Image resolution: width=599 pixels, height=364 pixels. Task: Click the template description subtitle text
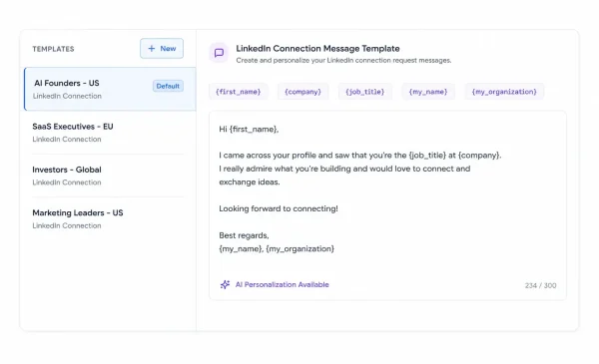(x=343, y=60)
